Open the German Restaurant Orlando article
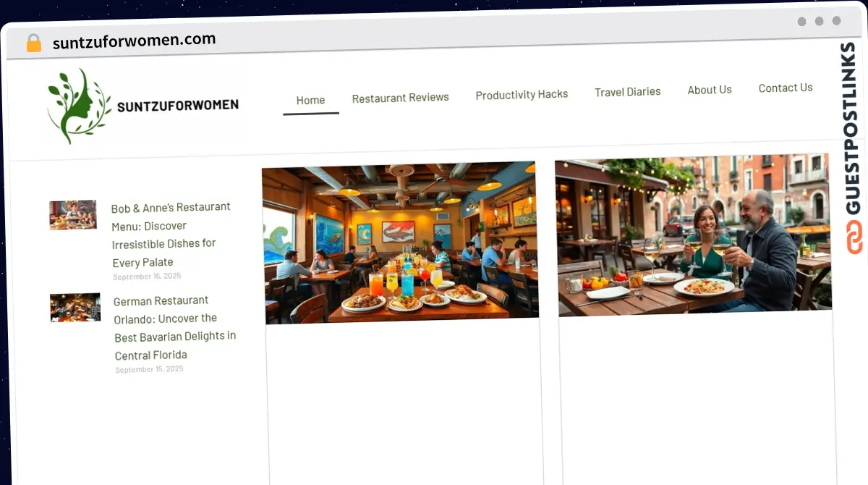Viewport: 868px width, 485px height. click(x=175, y=327)
